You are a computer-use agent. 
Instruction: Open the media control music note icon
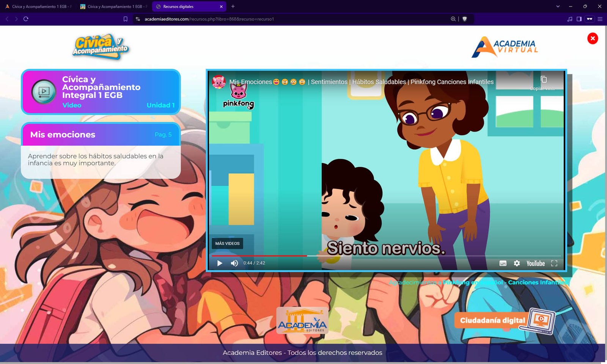[569, 19]
